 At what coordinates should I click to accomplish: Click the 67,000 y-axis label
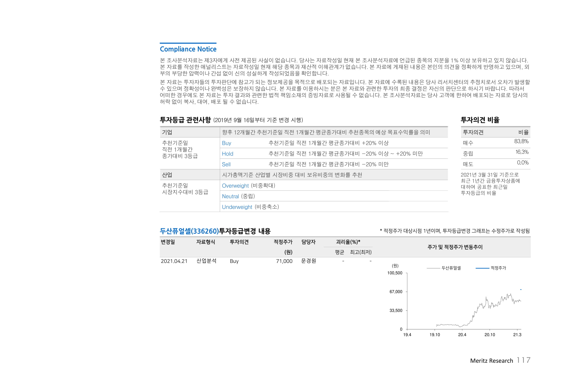click(x=396, y=292)
